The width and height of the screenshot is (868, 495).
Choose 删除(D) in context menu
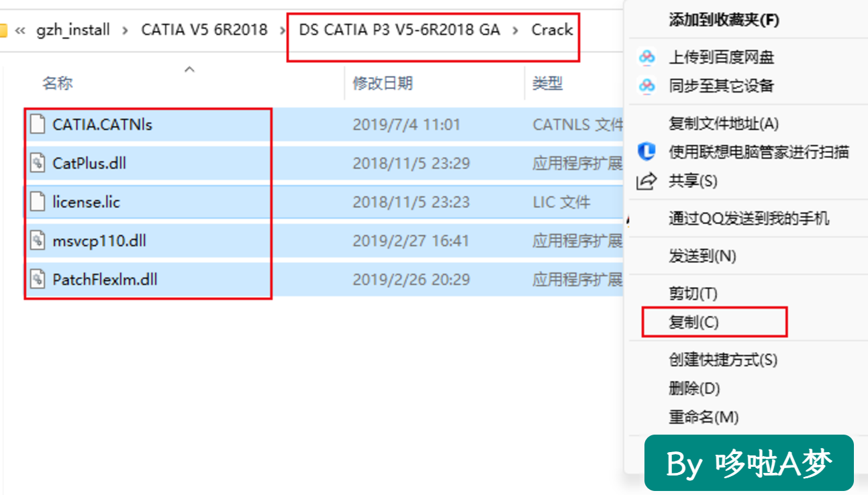[694, 388]
